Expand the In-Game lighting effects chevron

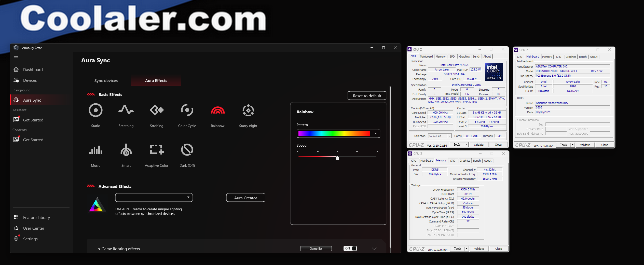(x=374, y=248)
